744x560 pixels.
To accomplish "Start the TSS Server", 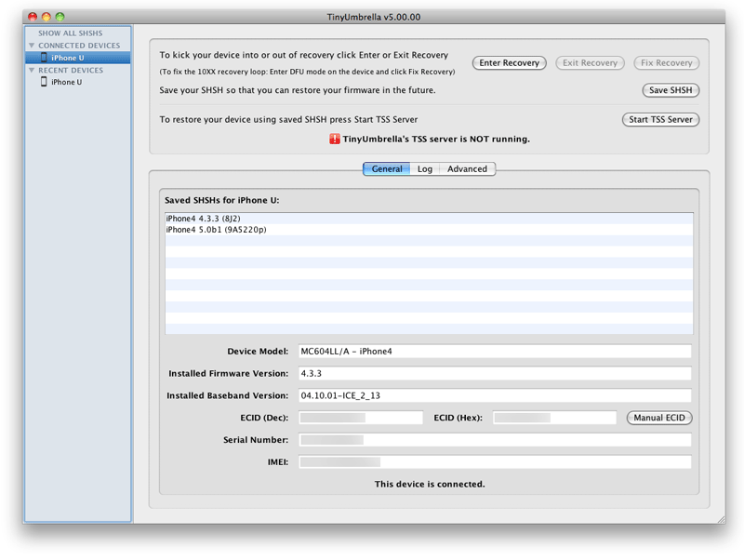I will (659, 119).
